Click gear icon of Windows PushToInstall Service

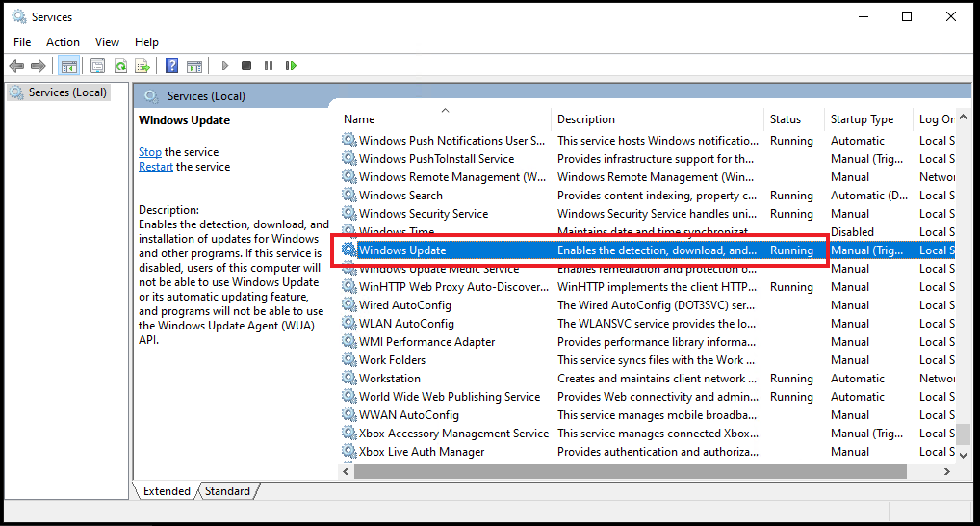point(348,158)
